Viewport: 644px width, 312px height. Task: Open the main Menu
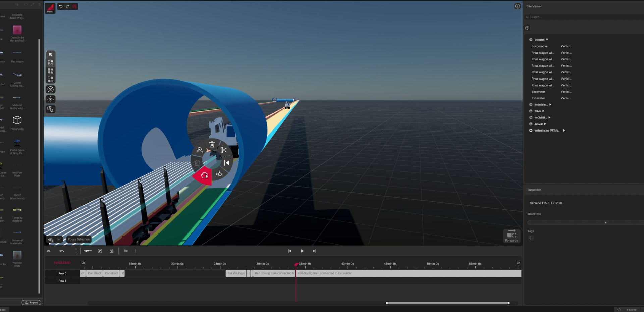(x=50, y=8)
